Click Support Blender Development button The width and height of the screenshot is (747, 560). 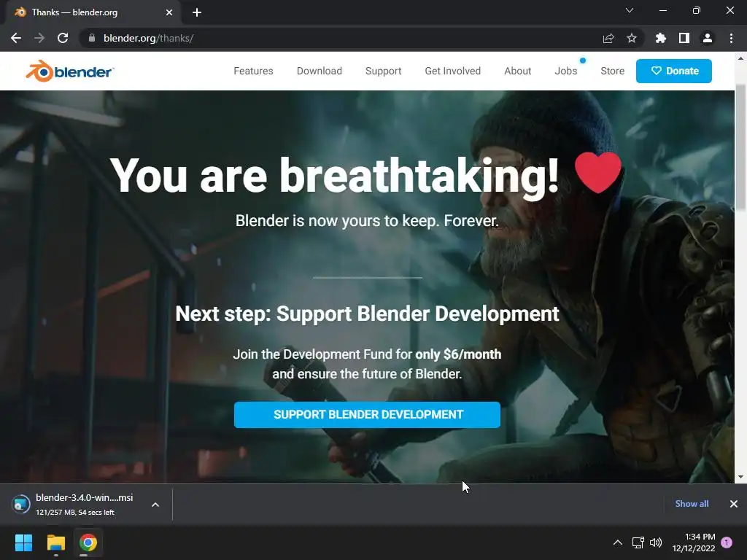click(x=368, y=415)
